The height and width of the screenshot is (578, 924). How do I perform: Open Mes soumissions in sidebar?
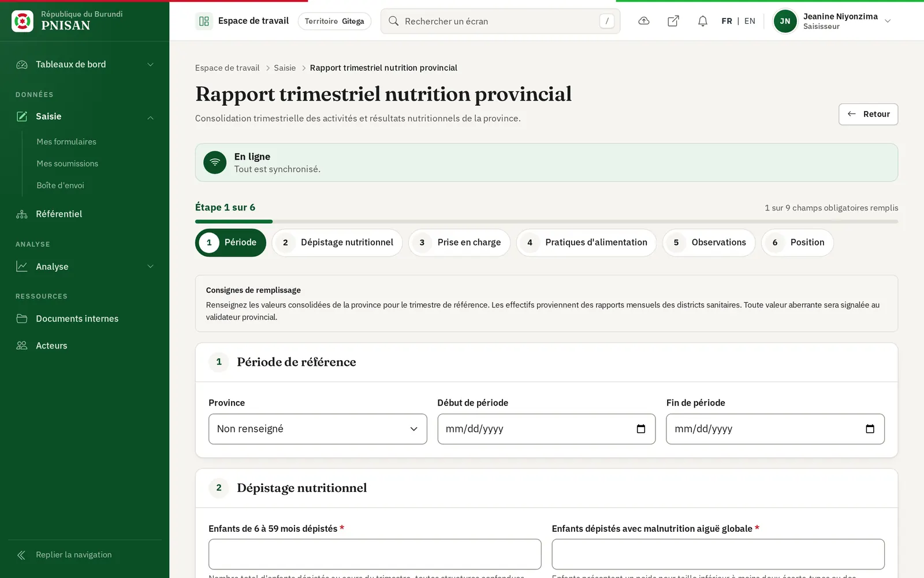[x=68, y=164]
